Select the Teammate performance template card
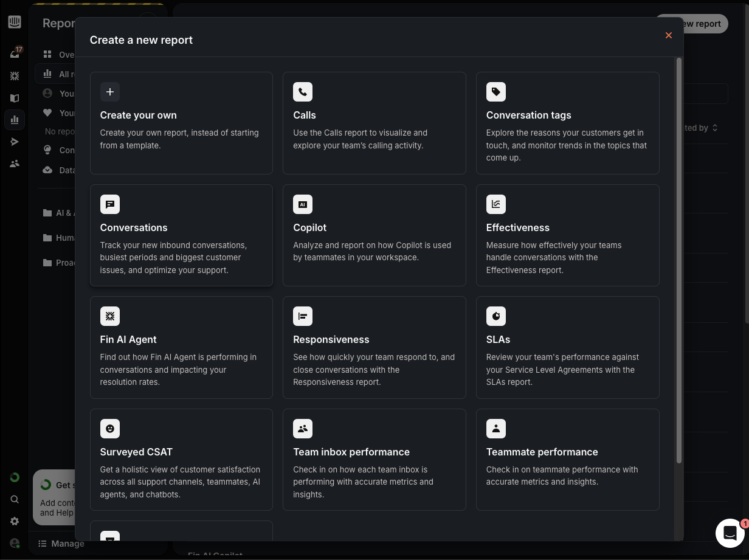Image resolution: width=749 pixels, height=560 pixels. click(x=568, y=460)
